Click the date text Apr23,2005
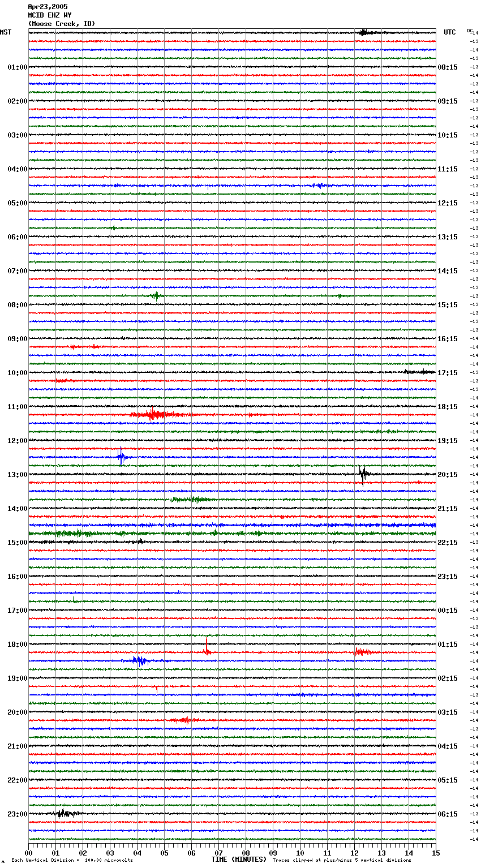The width and height of the screenshot is (481, 868). tap(48, 7)
